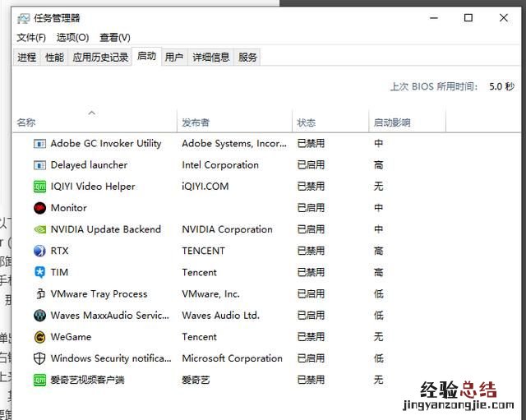
Task: Open the 文件(F) menu
Action: (31, 37)
